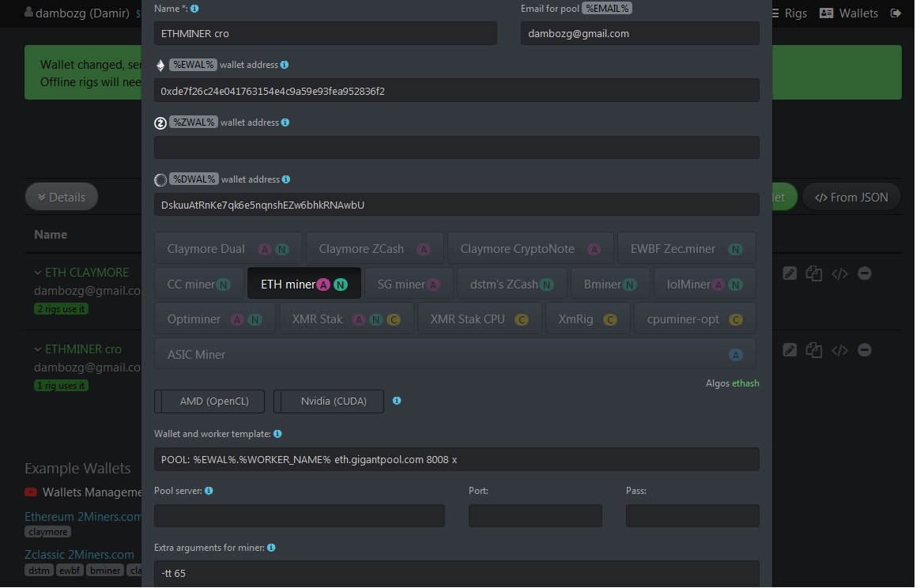The image size is (920, 588).
Task: Click the %EWAL% wallet address field
Action: pyautogui.click(x=457, y=91)
